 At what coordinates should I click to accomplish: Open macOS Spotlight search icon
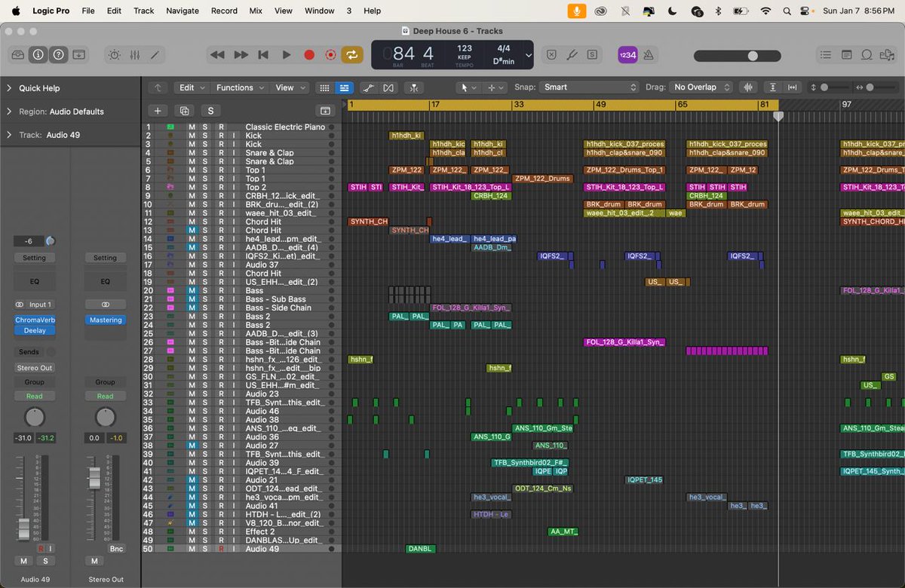(787, 11)
